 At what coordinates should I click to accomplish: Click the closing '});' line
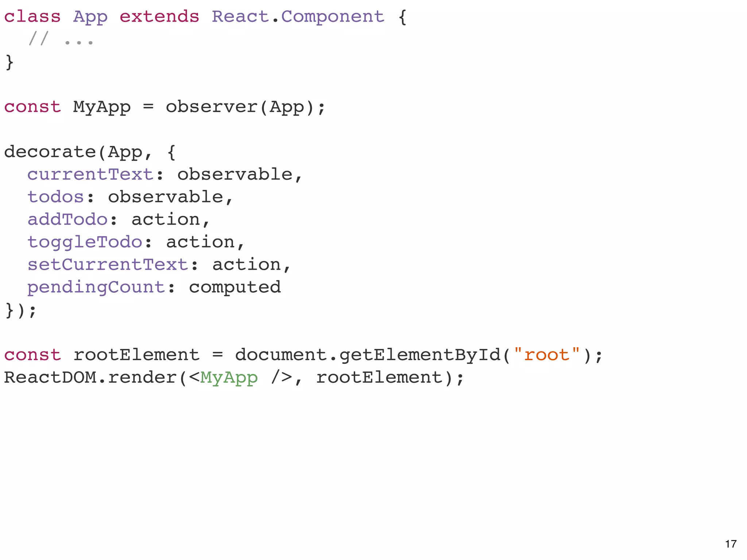[20, 310]
